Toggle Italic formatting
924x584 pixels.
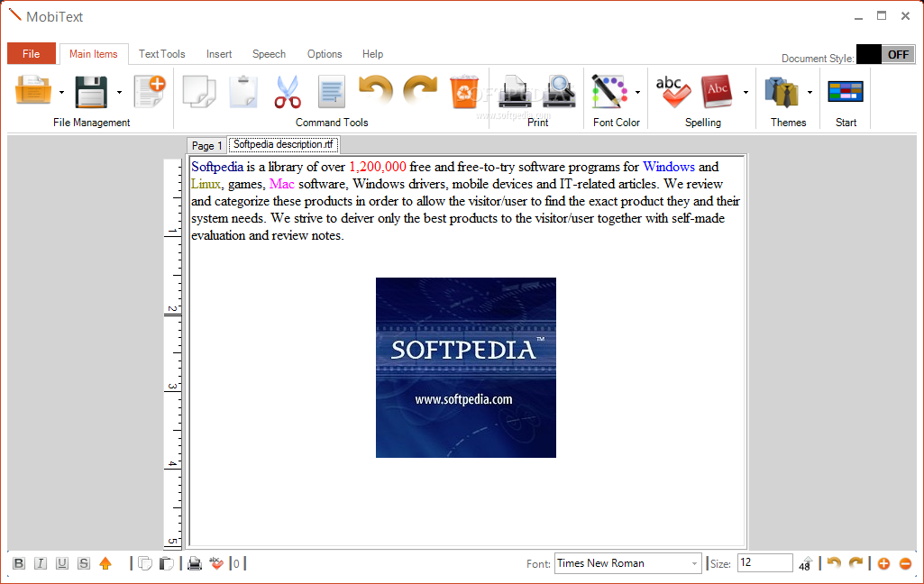tap(40, 563)
